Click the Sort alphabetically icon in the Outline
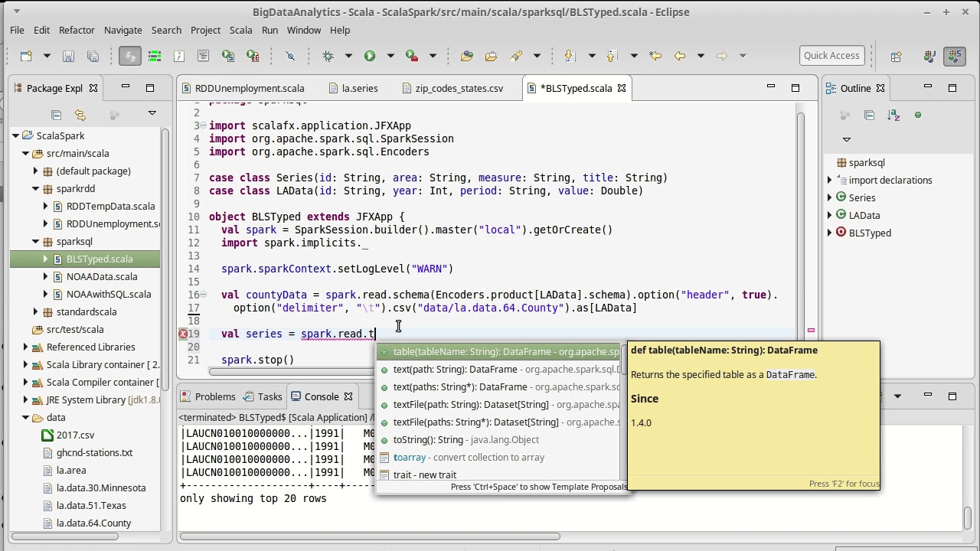 coord(893,115)
